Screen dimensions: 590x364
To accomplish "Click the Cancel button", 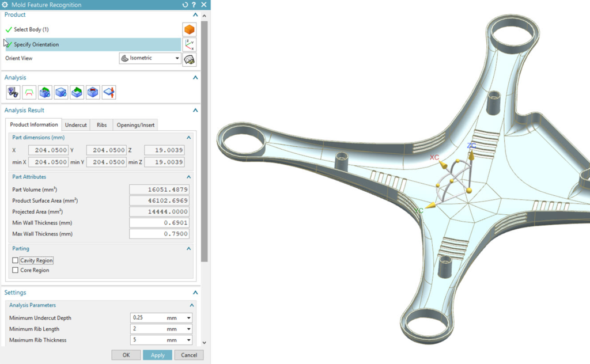I will pyautogui.click(x=189, y=355).
